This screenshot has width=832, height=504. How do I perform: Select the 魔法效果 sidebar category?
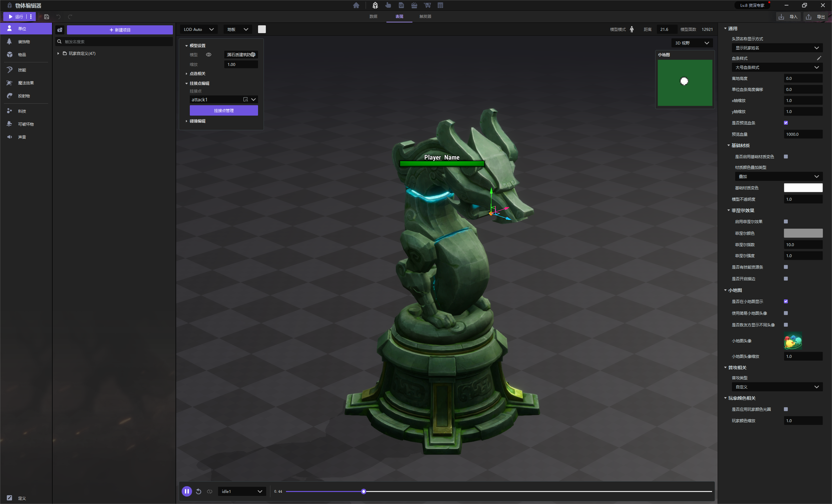26,83
